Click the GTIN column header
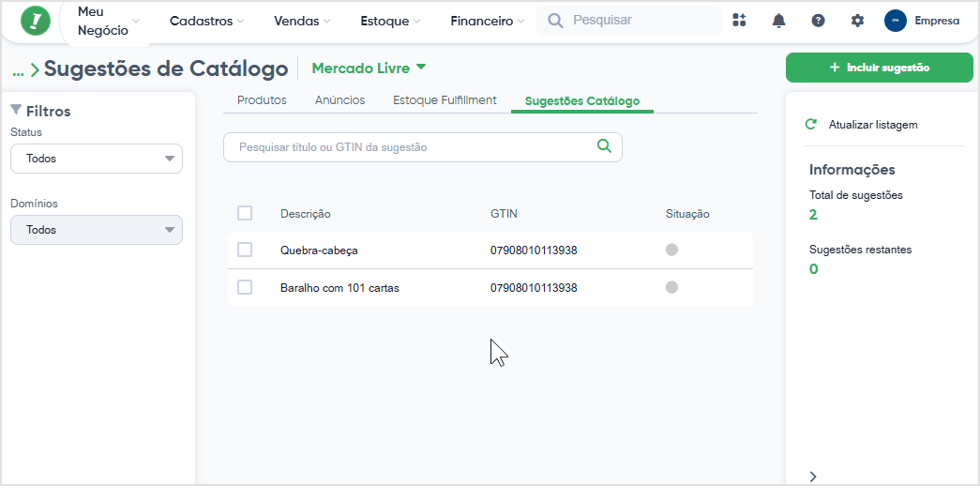Screen dimensions: 980x486 (504, 214)
